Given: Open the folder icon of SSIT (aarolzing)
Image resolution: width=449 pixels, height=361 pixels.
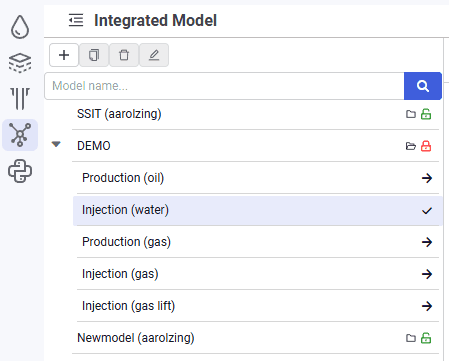Looking at the screenshot, I should pyautogui.click(x=411, y=114).
